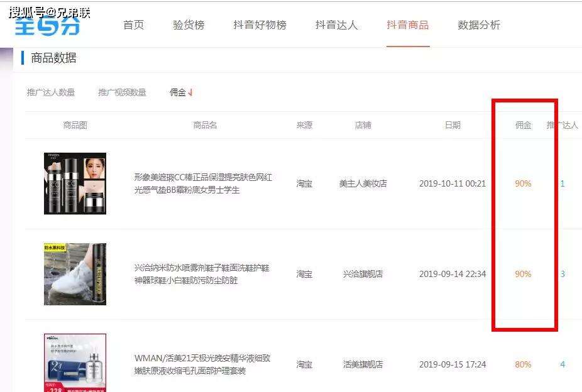Open promoter count 1 link
Viewport: 582px width, 392px height.
pos(563,183)
